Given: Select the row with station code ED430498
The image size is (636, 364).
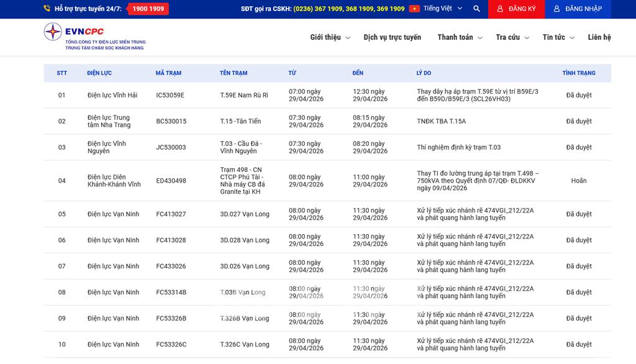Looking at the screenshot, I should [x=171, y=181].
